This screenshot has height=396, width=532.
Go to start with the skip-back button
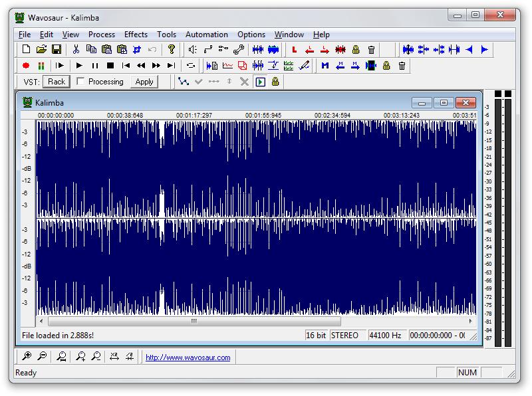[x=126, y=65]
